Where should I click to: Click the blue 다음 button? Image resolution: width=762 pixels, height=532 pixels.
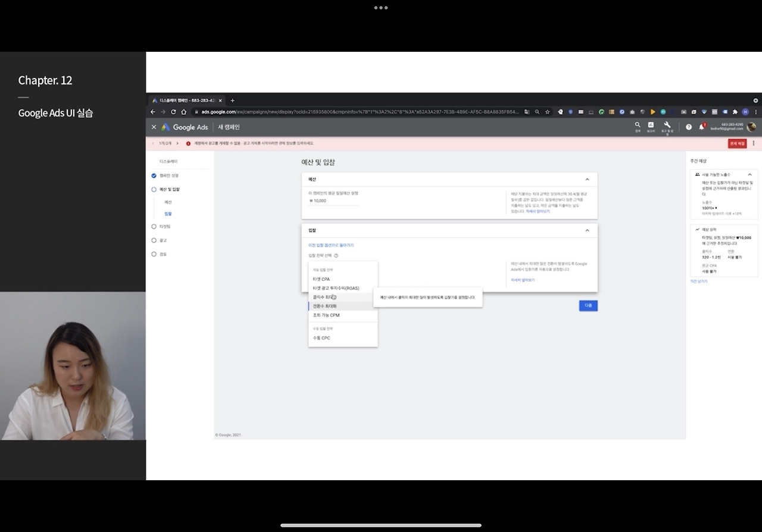pos(588,305)
